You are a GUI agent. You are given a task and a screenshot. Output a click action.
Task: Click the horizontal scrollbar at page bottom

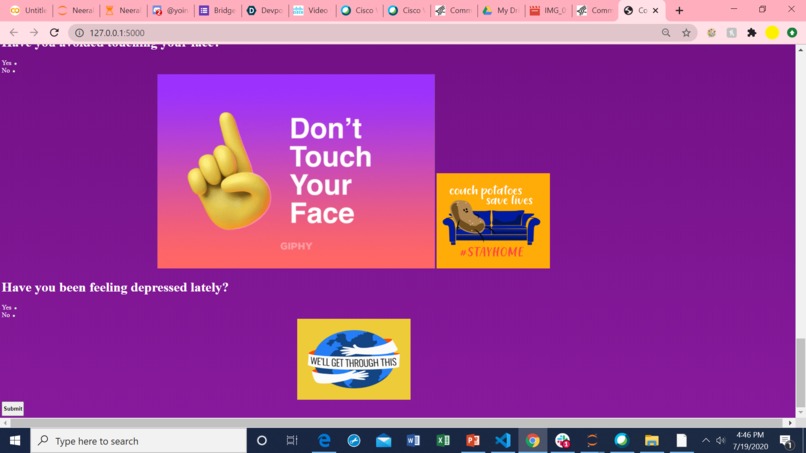(x=397, y=423)
